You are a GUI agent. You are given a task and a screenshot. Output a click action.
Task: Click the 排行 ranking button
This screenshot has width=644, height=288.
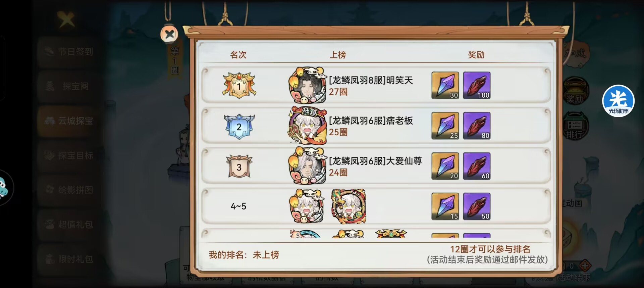(575, 126)
